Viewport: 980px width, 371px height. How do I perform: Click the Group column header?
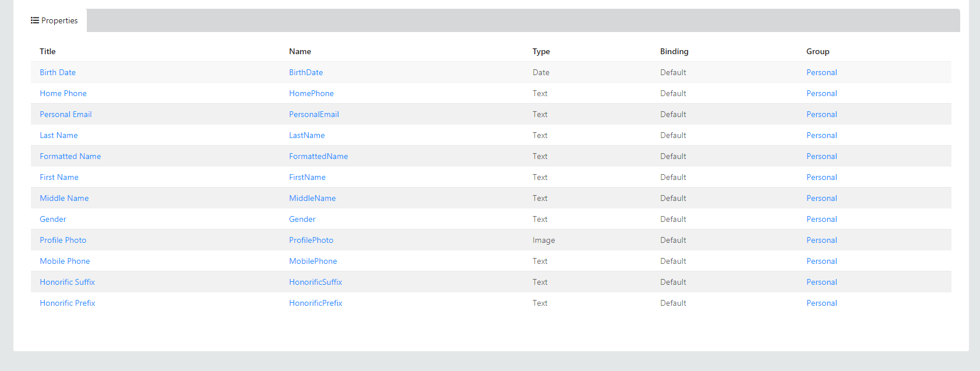[817, 51]
